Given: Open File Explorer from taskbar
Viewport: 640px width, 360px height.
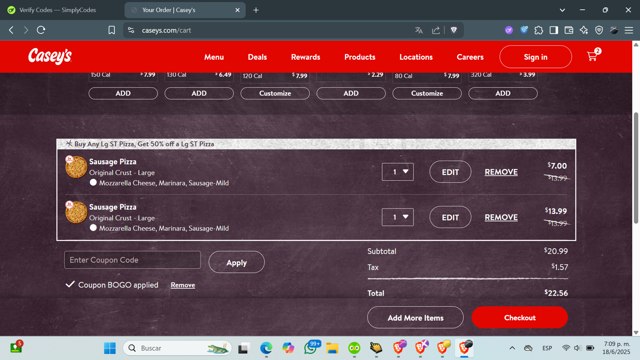Looking at the screenshot, I should coord(332,348).
